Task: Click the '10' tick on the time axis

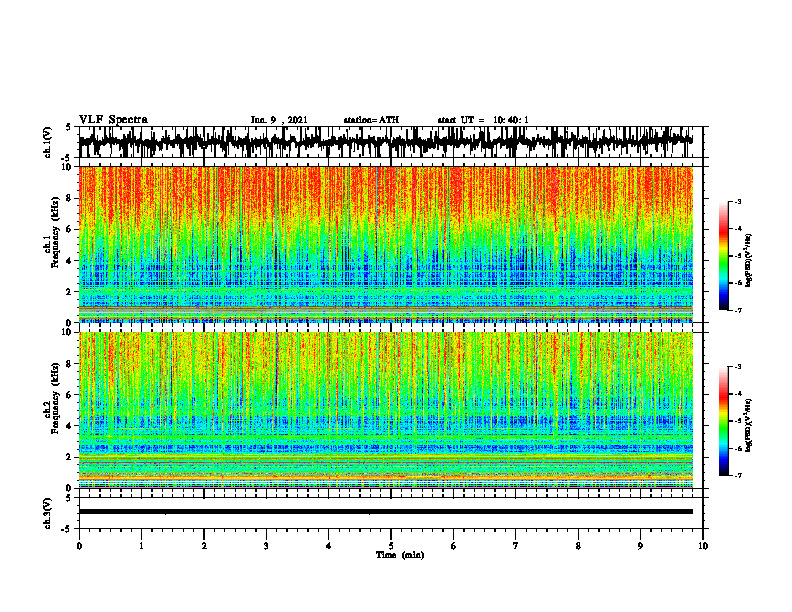Action: [703, 546]
